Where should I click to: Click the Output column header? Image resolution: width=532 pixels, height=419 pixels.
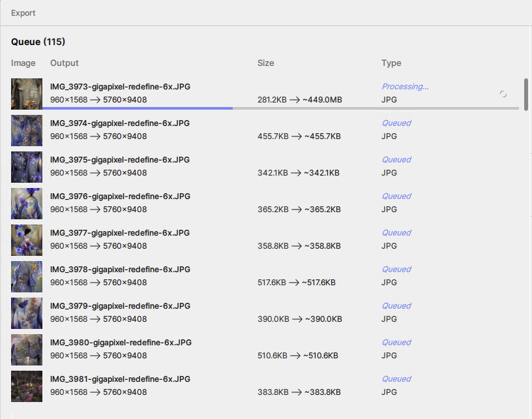click(65, 63)
